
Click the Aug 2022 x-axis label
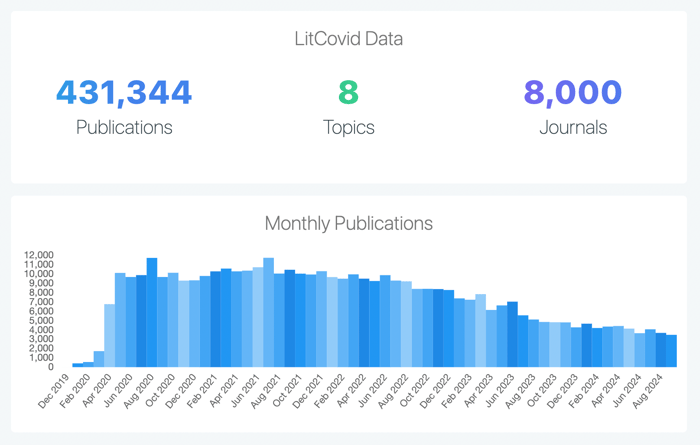[393, 391]
